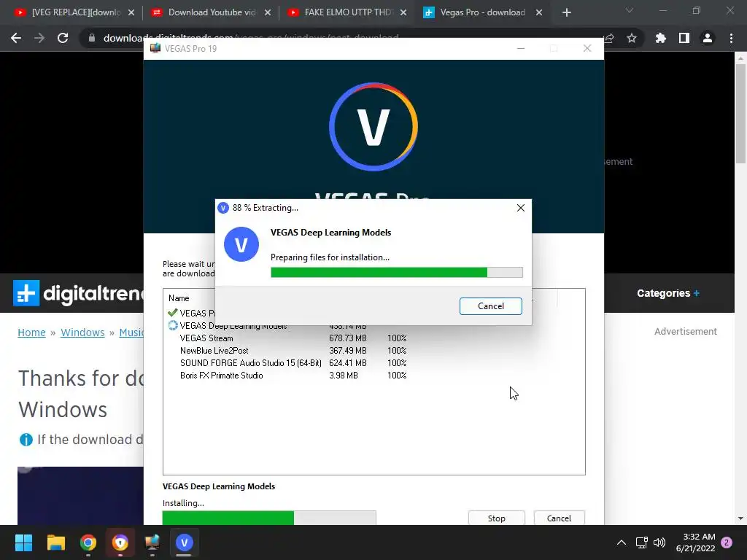Open the Windows breadcrumb link
747x560 pixels.
(x=82, y=332)
